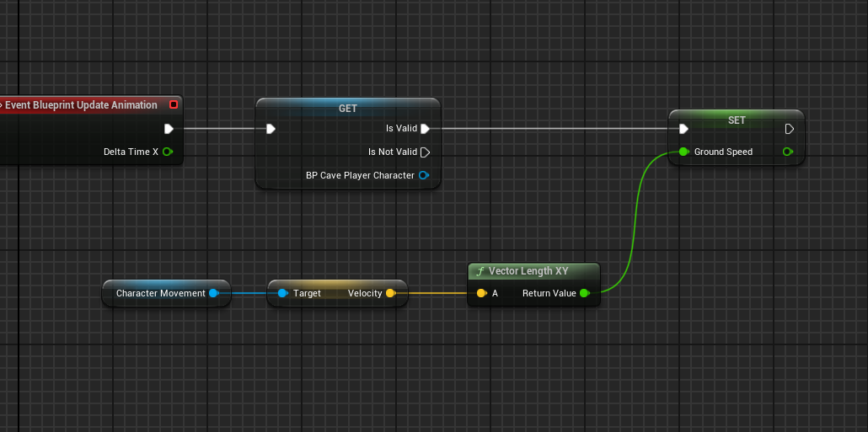Click the BP Cave Player Character label
This screenshot has height=432, width=868.
[x=360, y=175]
